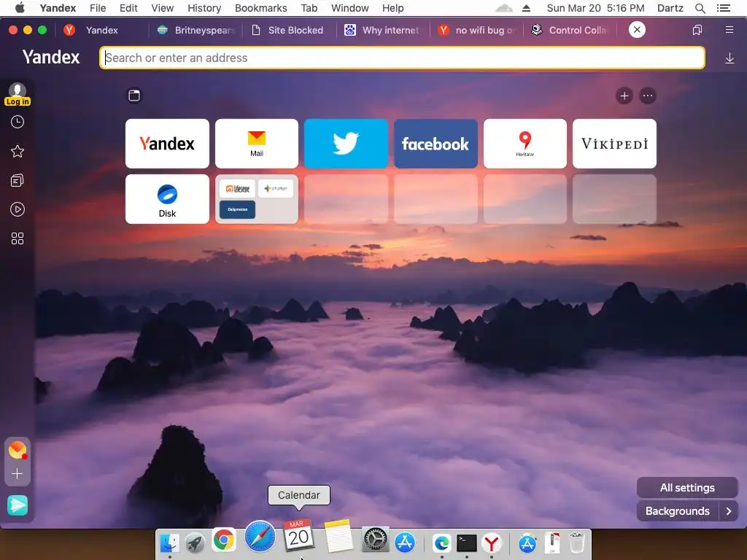The image size is (747, 560).
Task: Open Bookmarks star icon in sidebar
Action: click(18, 152)
